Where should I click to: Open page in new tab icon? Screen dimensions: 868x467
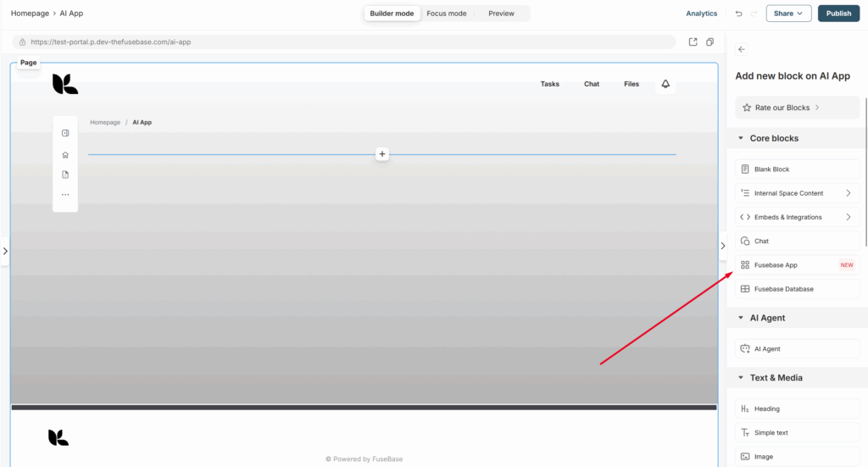(693, 42)
